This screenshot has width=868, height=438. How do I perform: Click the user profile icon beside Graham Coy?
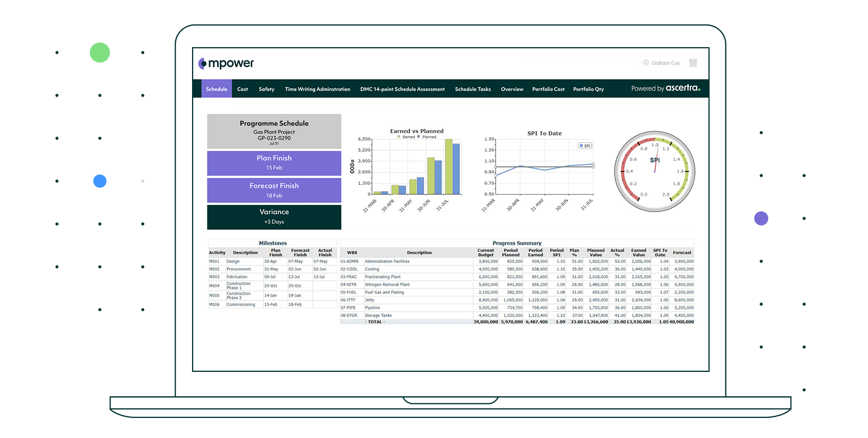point(646,63)
